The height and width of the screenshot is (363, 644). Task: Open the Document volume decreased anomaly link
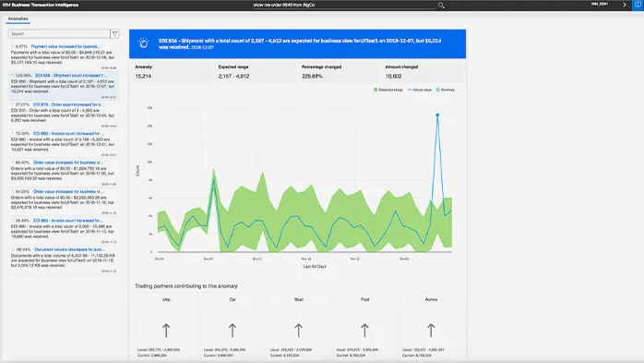[x=69, y=249]
